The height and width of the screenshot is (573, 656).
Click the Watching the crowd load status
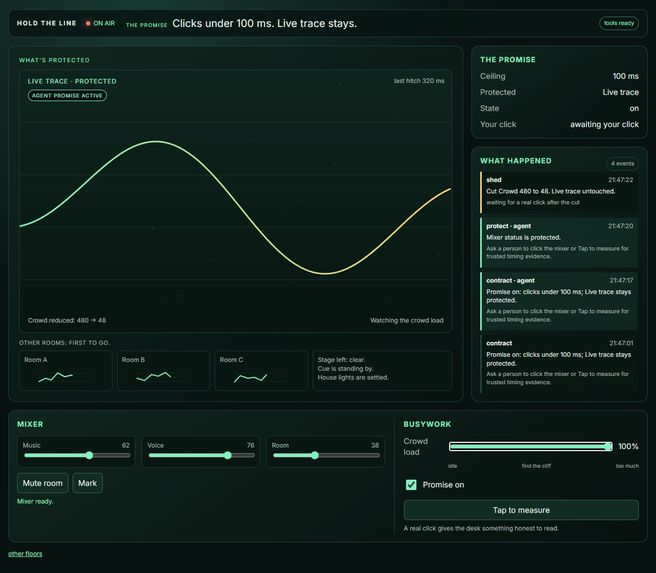(407, 320)
